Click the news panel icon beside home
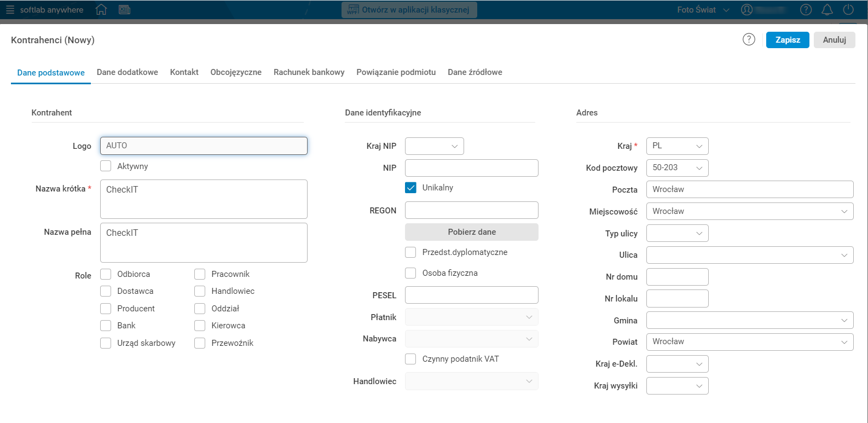Screen dimensions: 868x423 pos(125,10)
